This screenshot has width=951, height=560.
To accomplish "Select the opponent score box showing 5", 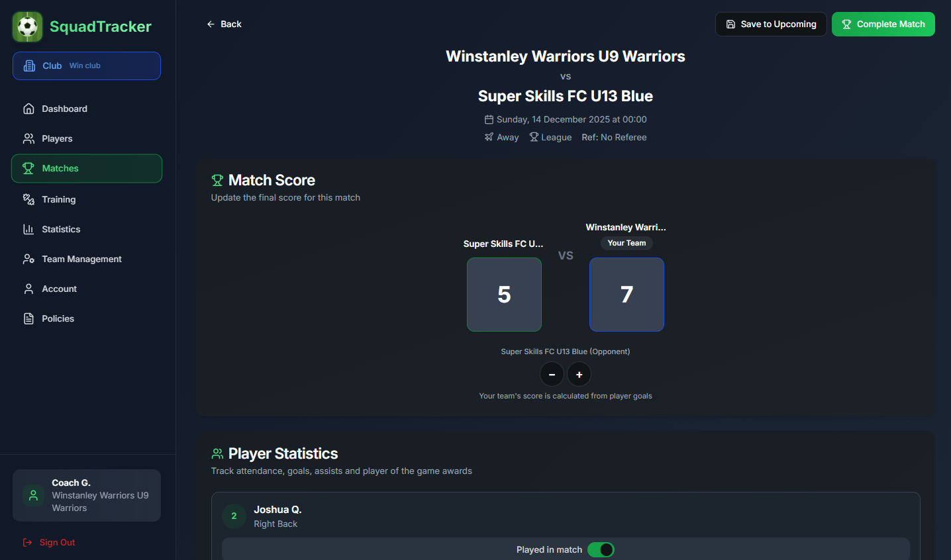I will [504, 295].
